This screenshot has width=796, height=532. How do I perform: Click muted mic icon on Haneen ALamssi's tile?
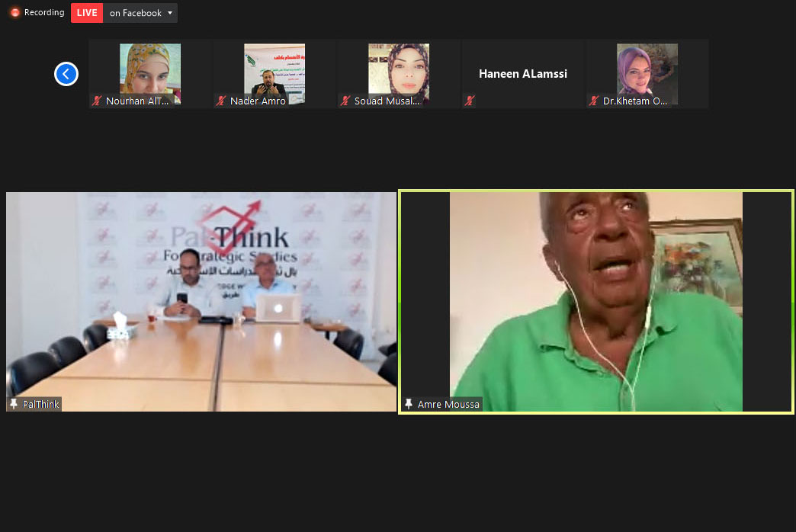tap(470, 101)
